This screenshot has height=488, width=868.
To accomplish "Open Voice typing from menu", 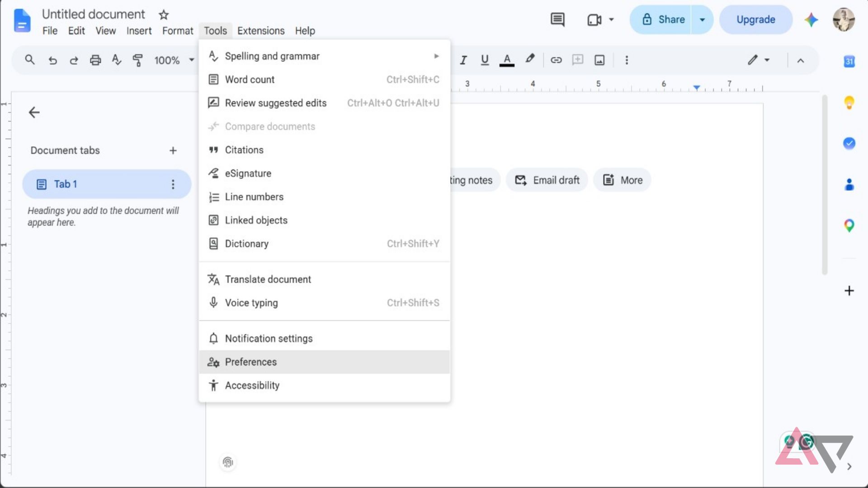I will (324, 303).
